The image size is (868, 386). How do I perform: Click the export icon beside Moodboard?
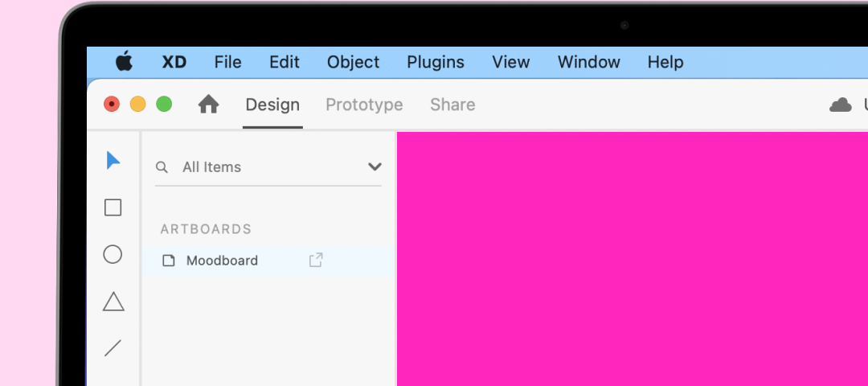coord(316,260)
